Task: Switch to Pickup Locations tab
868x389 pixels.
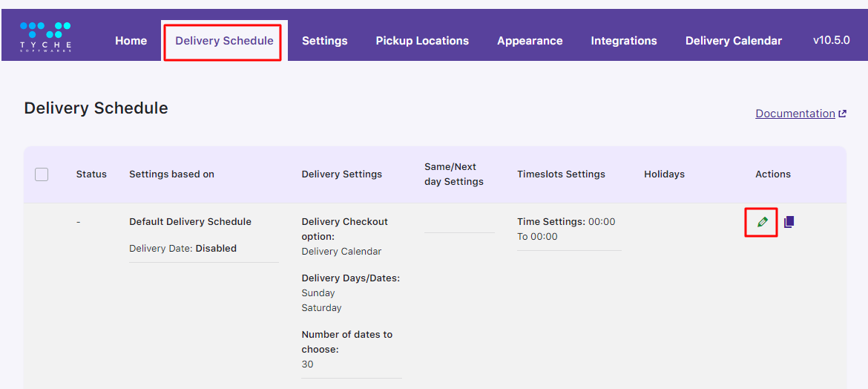Action: point(422,41)
